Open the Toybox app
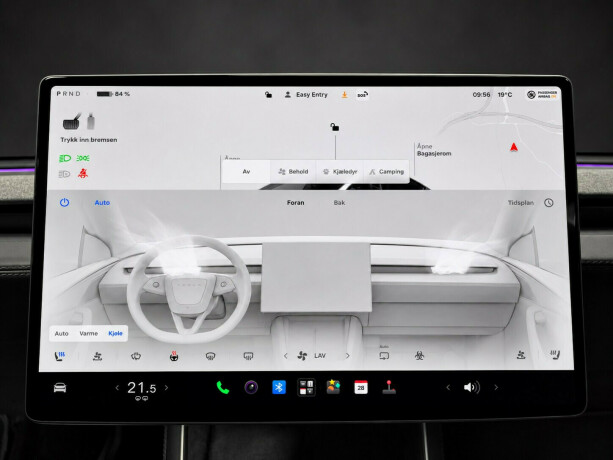Image resolution: width=613 pixels, height=460 pixels. (333, 387)
